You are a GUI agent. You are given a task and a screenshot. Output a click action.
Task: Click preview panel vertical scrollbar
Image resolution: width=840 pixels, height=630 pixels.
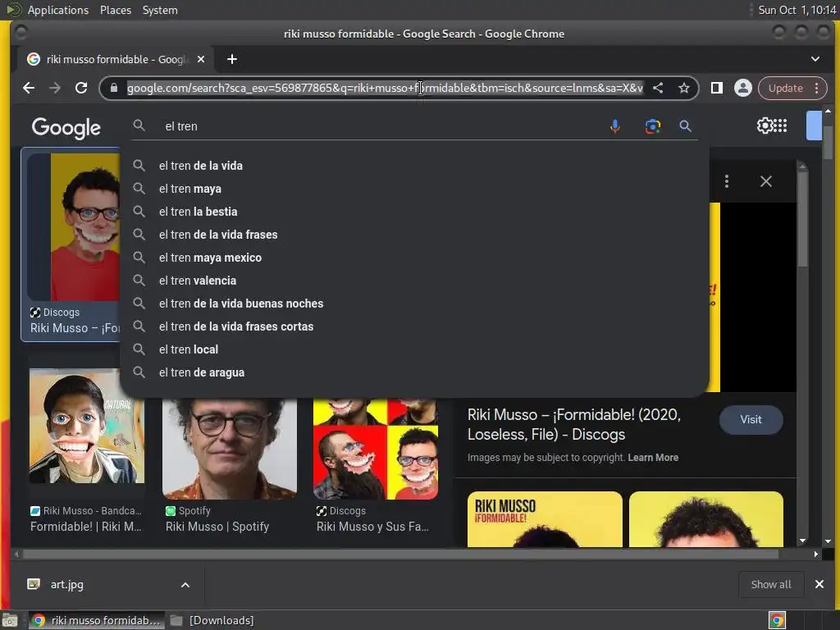(x=802, y=220)
